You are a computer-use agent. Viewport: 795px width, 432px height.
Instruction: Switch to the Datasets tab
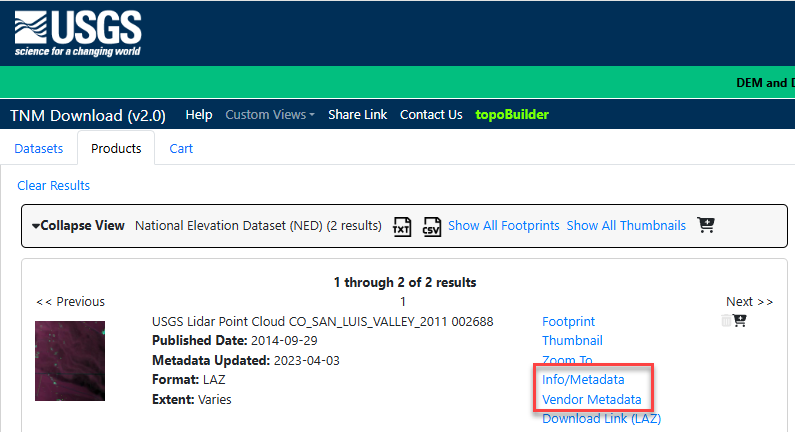[39, 149]
